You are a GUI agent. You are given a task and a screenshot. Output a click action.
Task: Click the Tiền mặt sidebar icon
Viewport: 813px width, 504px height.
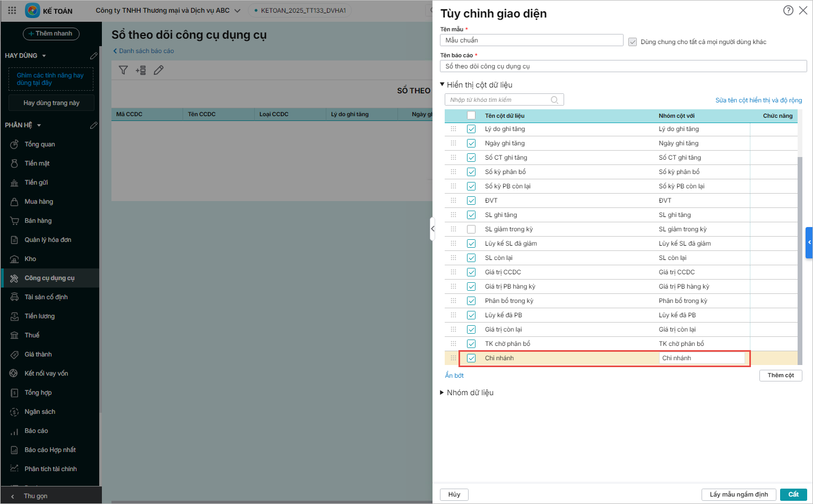pos(14,163)
